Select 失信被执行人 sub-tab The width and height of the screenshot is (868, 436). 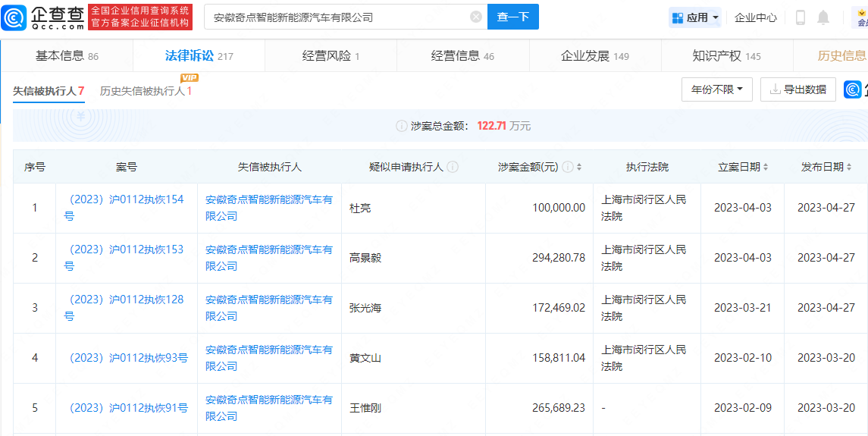pyautogui.click(x=49, y=91)
